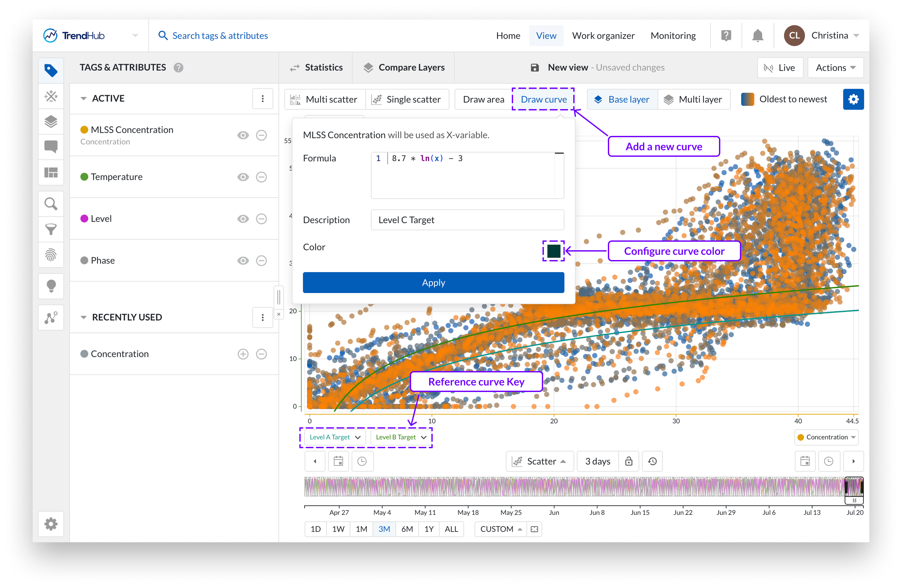The height and width of the screenshot is (588, 902).
Task: Collapse the Recently Used section
Action: (84, 317)
